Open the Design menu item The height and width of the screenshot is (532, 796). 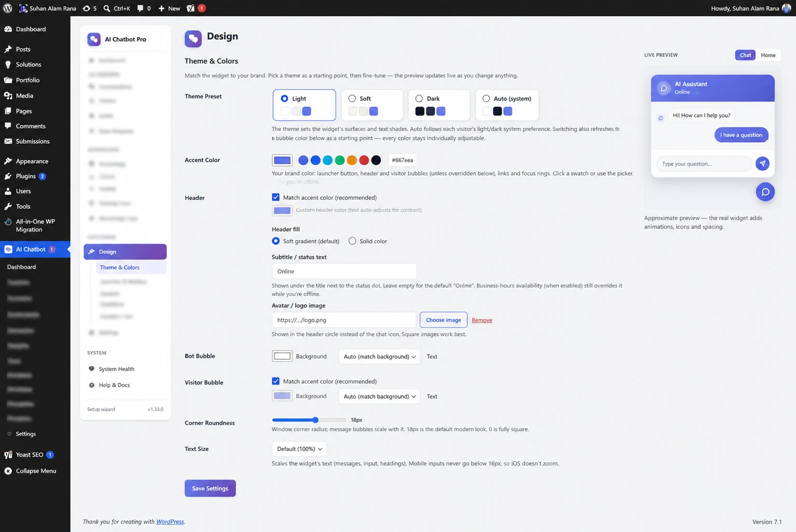tap(125, 252)
